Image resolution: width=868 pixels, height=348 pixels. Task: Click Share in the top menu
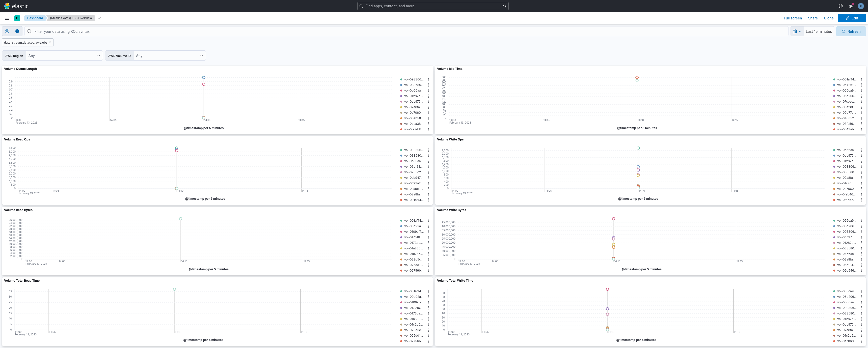coord(812,18)
